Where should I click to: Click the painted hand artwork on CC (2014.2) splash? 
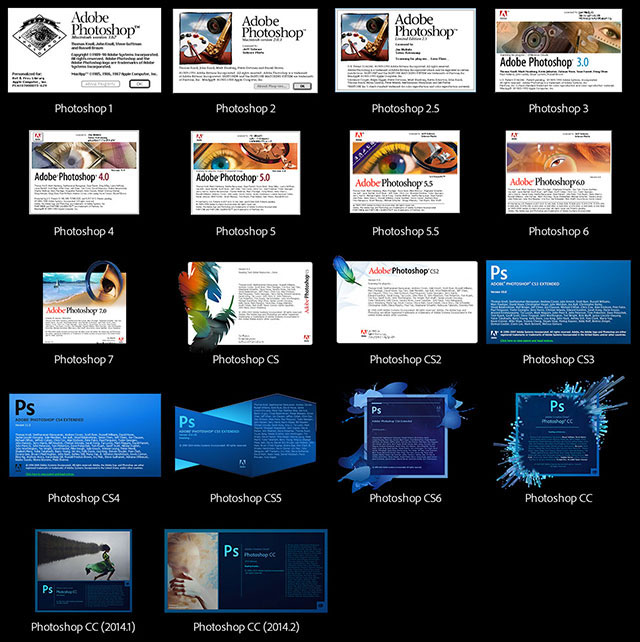(193, 571)
